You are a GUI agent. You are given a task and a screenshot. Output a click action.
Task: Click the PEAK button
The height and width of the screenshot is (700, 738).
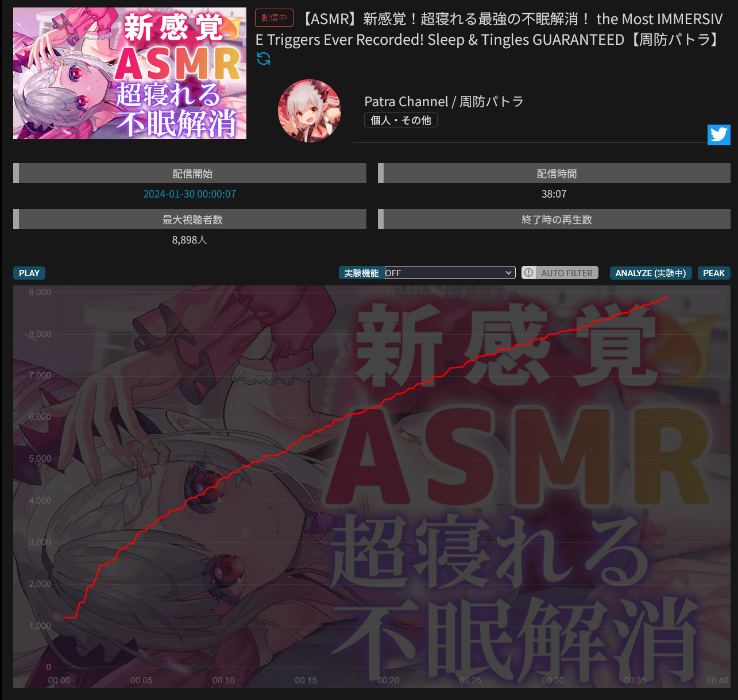(714, 273)
